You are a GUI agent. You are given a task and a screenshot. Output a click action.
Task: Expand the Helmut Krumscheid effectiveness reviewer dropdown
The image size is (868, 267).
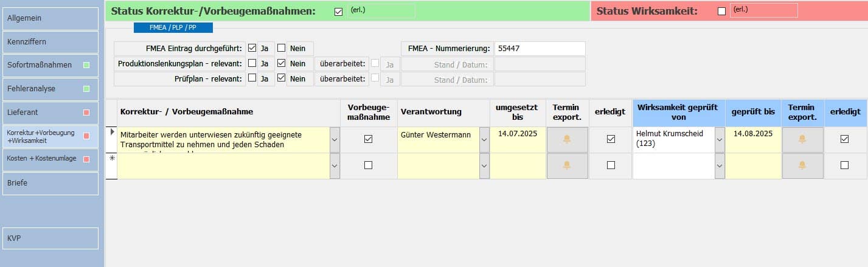(x=720, y=140)
